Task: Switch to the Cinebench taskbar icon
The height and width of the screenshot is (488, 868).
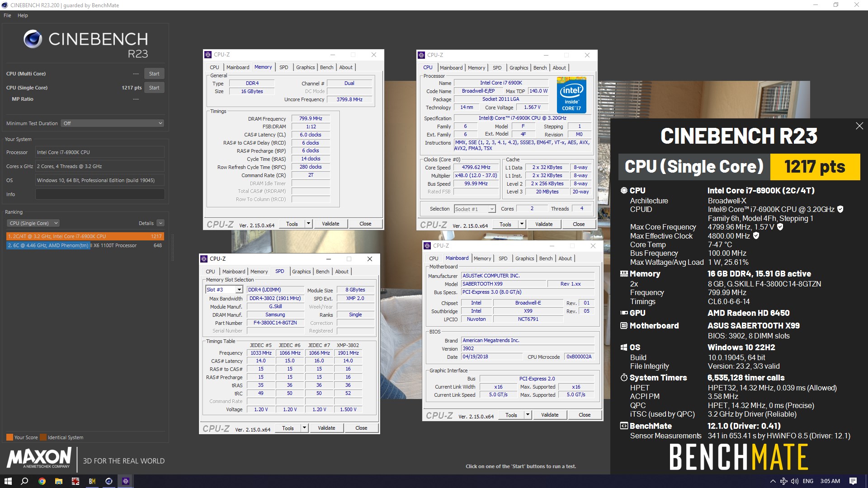Action: 109,481
